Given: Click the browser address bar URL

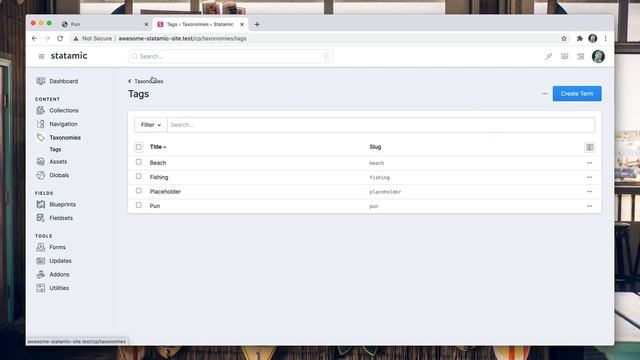Looking at the screenshot, I should pos(182,38).
